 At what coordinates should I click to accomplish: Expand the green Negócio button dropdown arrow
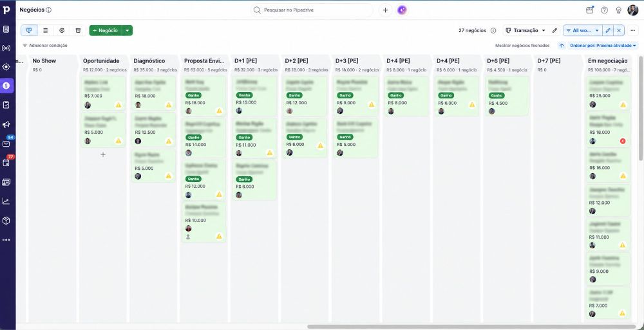[128, 30]
